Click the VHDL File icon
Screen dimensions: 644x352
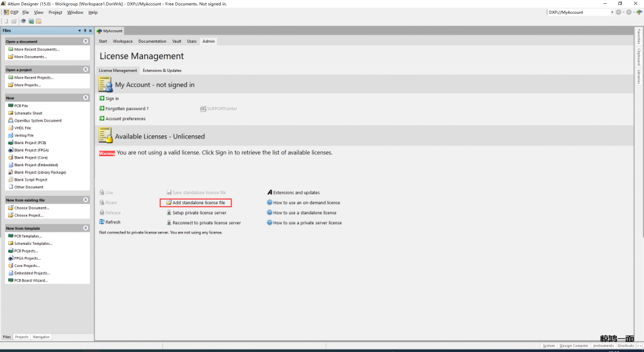10,128
